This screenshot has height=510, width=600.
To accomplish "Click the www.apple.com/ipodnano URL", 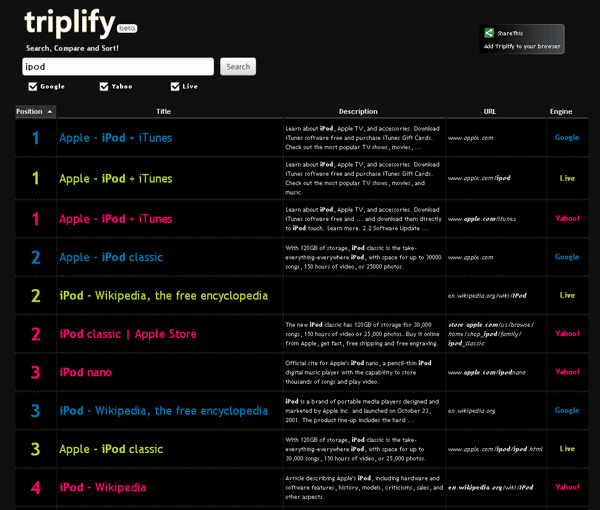I will (x=486, y=372).
